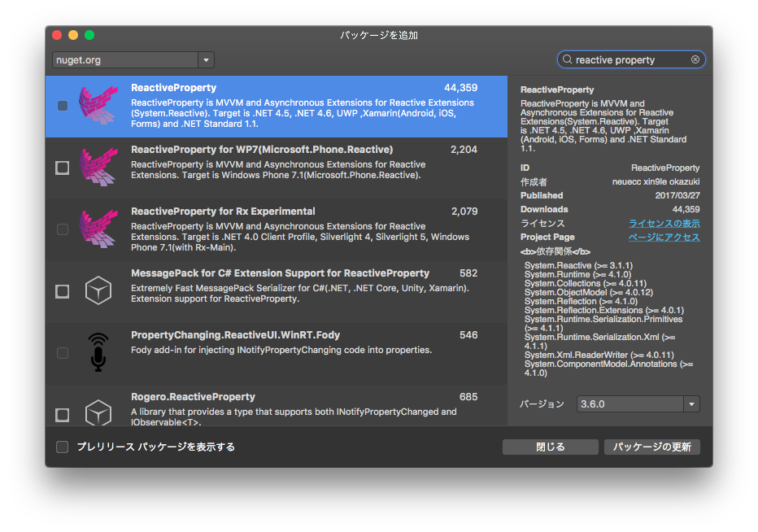Screen dimensions: 758x532
Task: Click the パッケージの更新 update button
Action: (x=651, y=447)
